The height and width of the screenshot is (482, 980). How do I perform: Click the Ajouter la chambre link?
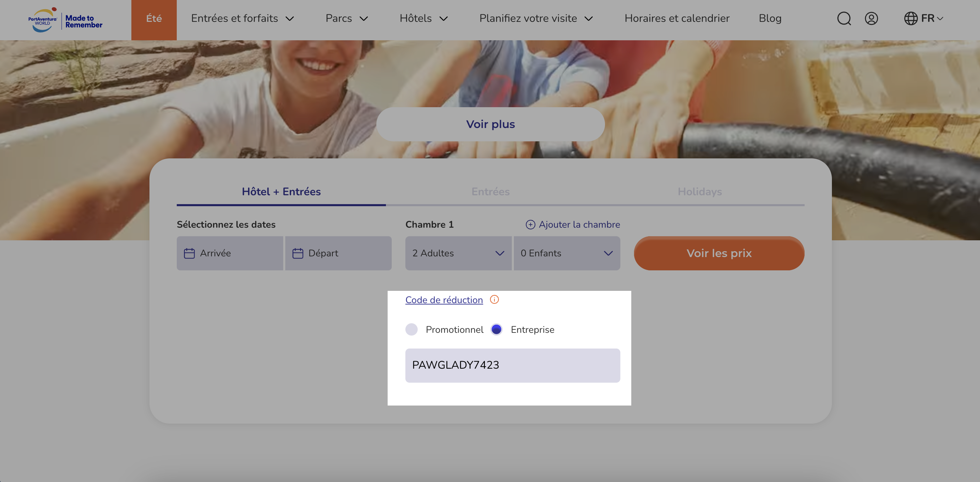point(579,225)
